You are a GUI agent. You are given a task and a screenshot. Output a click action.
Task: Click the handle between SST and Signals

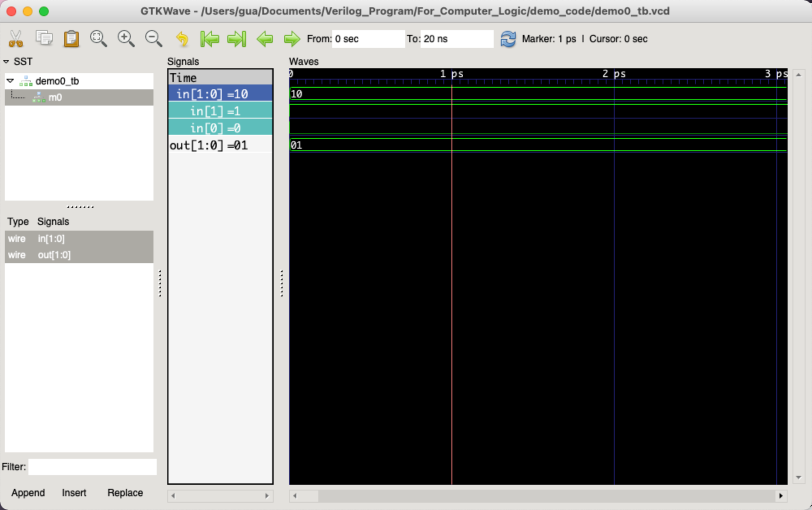(160, 283)
